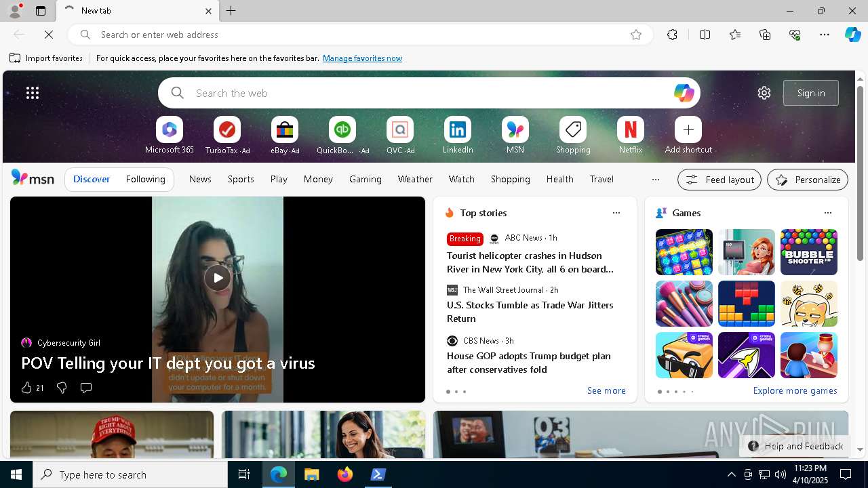Follow the Manage favorites now link
868x488 pixels.
pyautogui.click(x=362, y=58)
